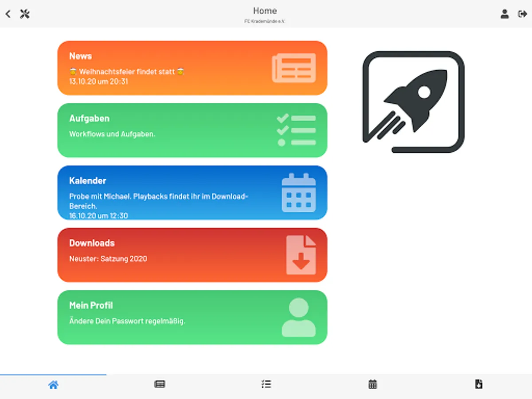The image size is (532, 399).
Task: Open the Downloads card
Action: pyautogui.click(x=192, y=255)
